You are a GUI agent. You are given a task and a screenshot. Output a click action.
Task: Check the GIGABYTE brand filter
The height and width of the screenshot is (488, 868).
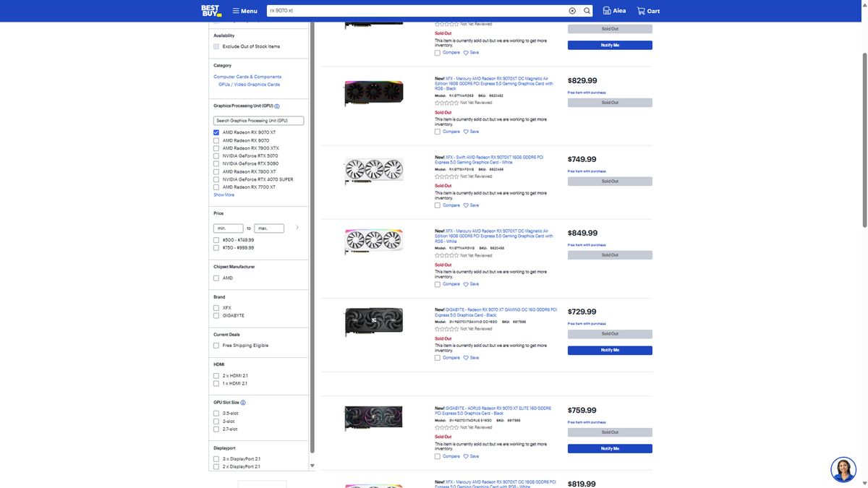(x=216, y=316)
